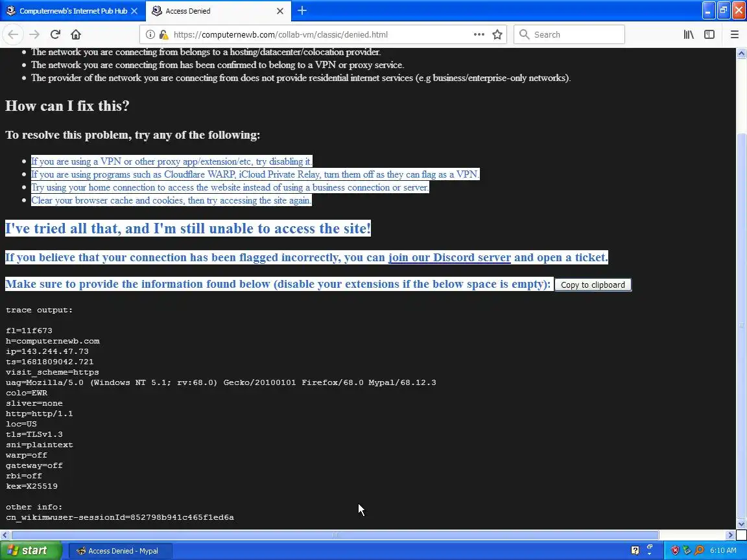This screenshot has width=747, height=560.
Task: Open the Library icon in the toolbar
Action: point(689,34)
